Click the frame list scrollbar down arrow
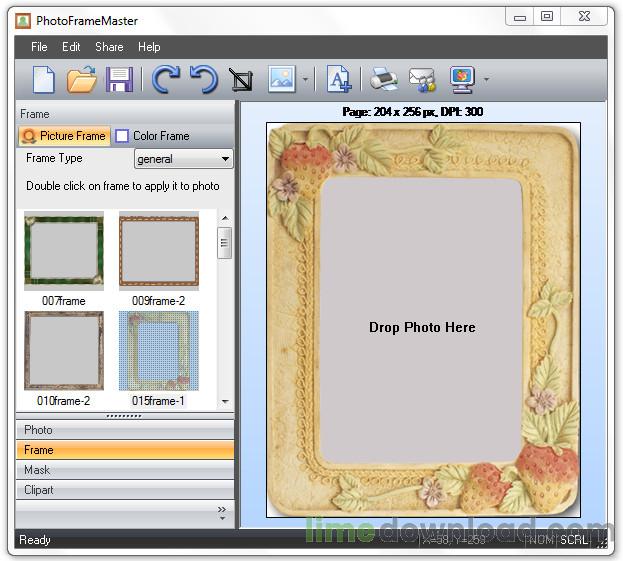The height and width of the screenshot is (561, 623). pos(224,401)
